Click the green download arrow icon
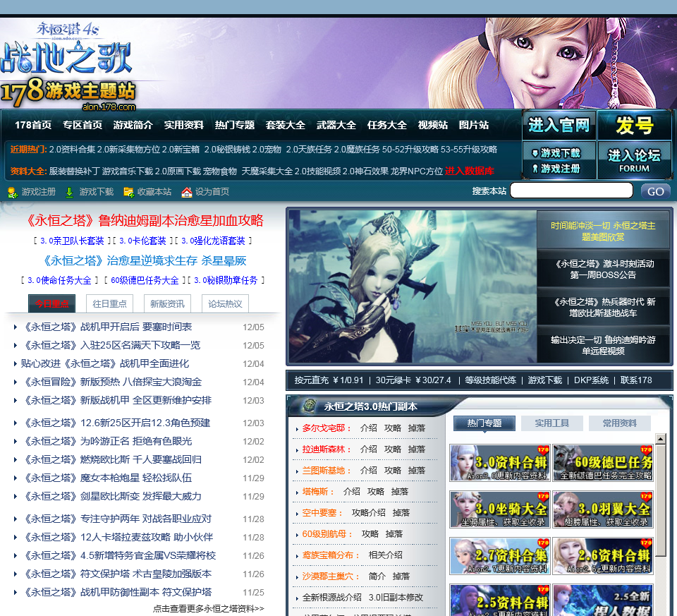Viewport: 677px width, 616px height. (69, 192)
